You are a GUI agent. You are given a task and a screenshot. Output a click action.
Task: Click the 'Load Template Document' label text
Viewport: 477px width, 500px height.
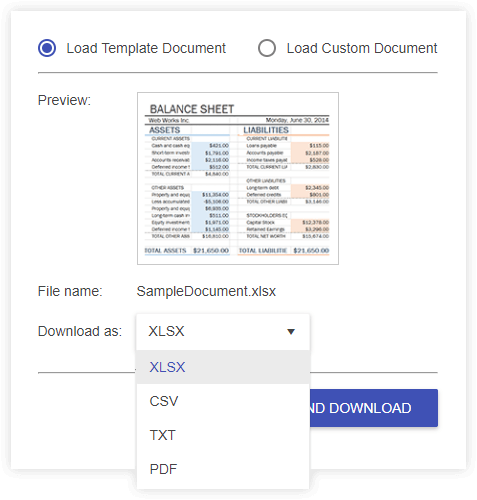coord(146,48)
